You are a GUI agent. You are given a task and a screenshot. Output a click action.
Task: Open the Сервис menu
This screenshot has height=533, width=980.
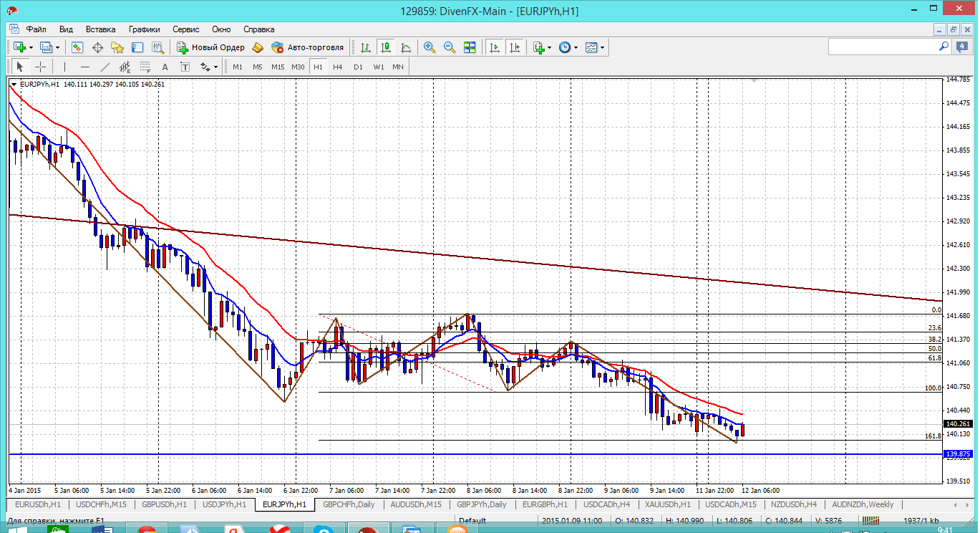(x=186, y=29)
